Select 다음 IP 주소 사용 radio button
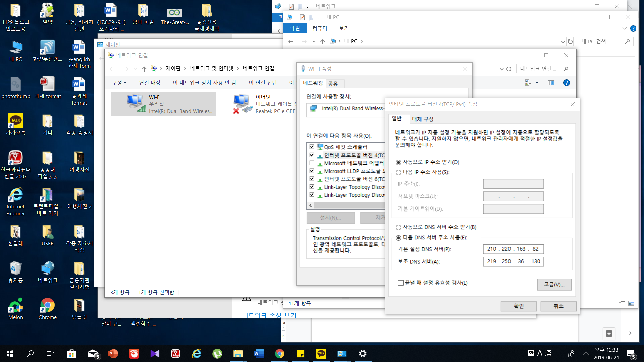This screenshot has width=644, height=362. click(398, 172)
